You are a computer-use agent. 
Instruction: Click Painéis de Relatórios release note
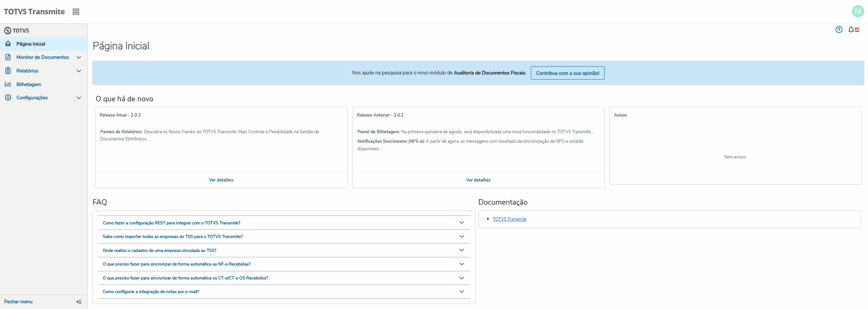click(210, 135)
